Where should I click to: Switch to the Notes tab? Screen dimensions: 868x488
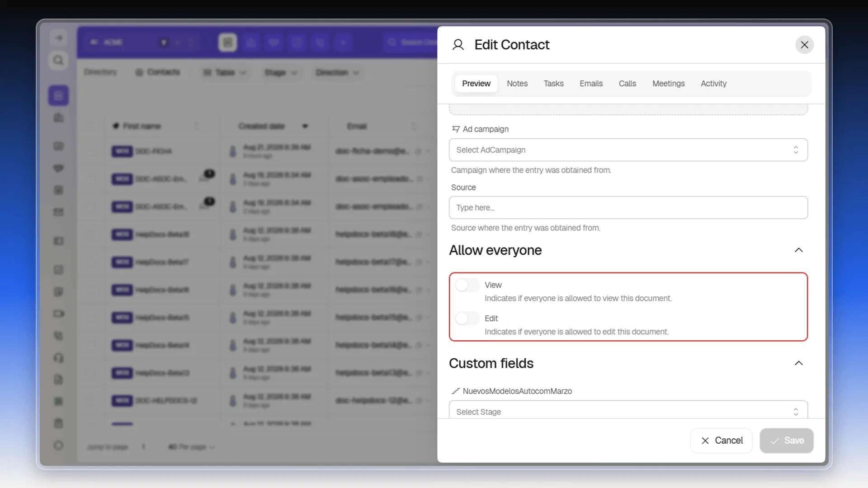click(x=517, y=84)
